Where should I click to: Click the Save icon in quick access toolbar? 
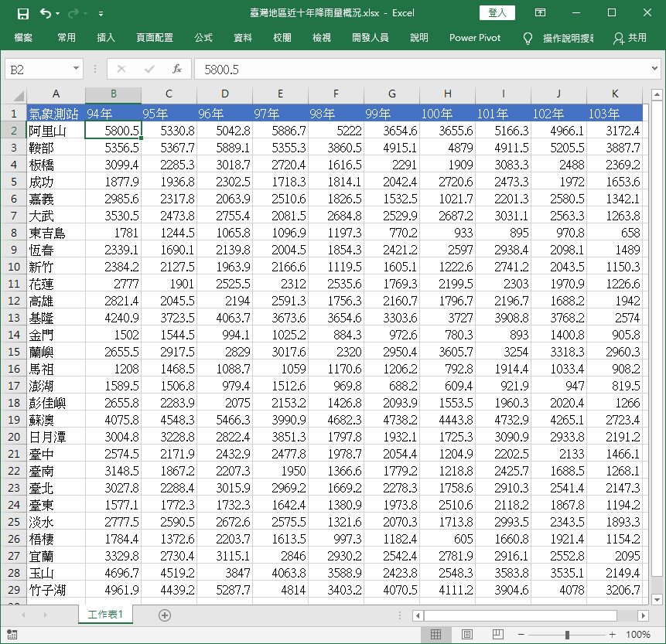click(x=23, y=14)
